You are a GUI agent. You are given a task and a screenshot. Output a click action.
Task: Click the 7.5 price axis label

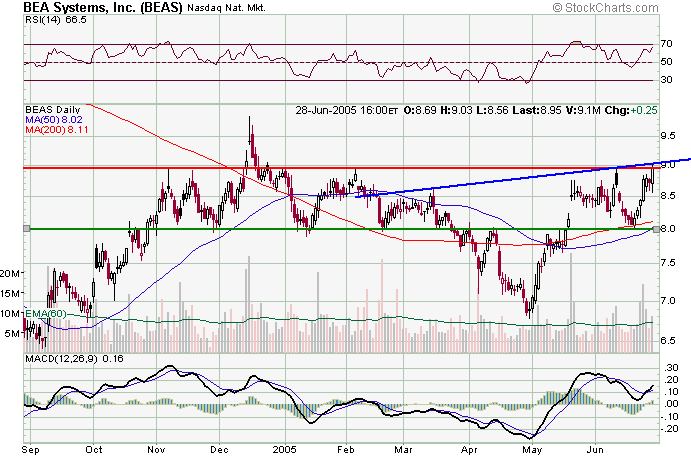coord(668,263)
